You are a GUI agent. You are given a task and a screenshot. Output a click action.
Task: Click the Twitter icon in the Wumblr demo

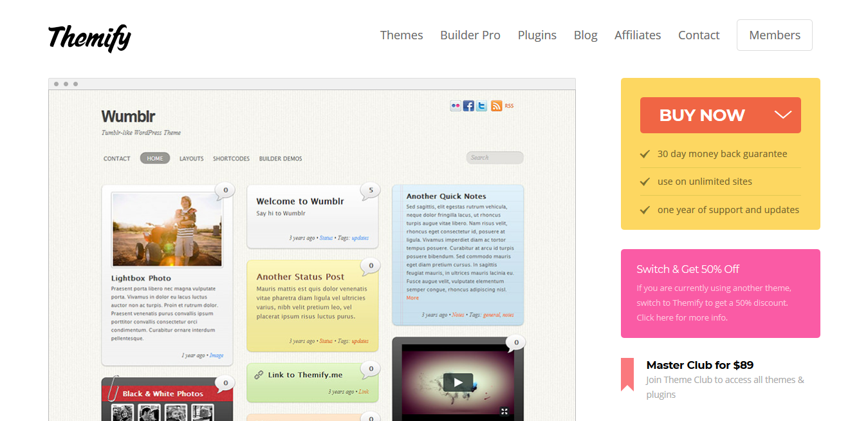[x=481, y=106]
